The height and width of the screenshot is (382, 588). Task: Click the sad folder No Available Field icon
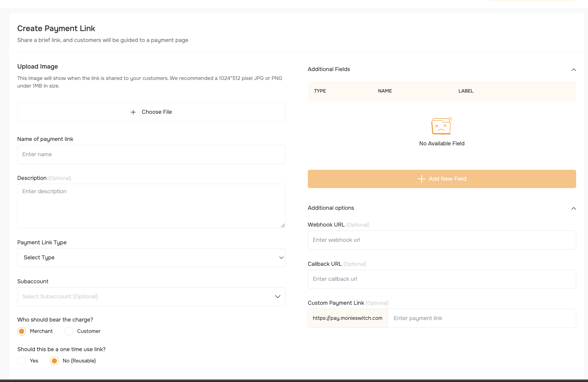[442, 126]
